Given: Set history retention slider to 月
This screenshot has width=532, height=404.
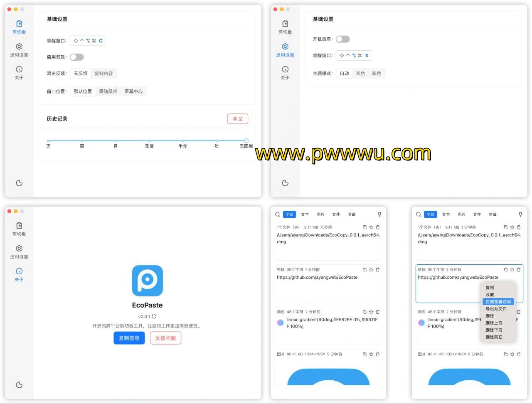Looking at the screenshot, I should 116,141.
